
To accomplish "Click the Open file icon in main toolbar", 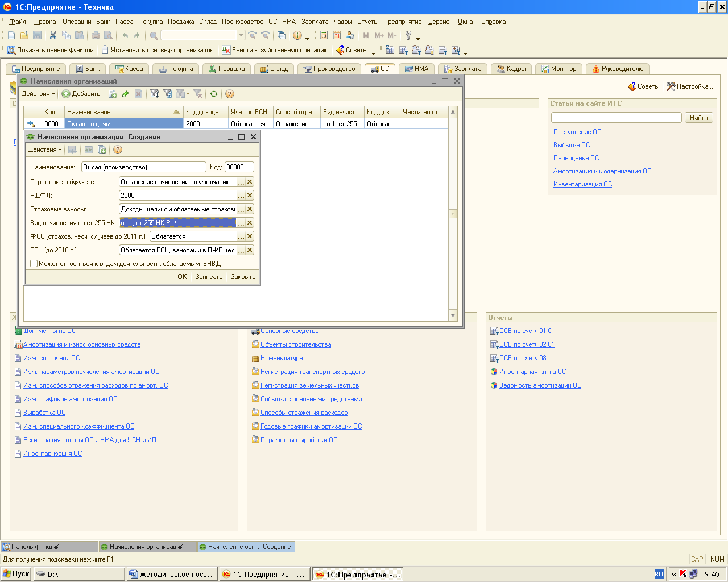I will coord(24,35).
